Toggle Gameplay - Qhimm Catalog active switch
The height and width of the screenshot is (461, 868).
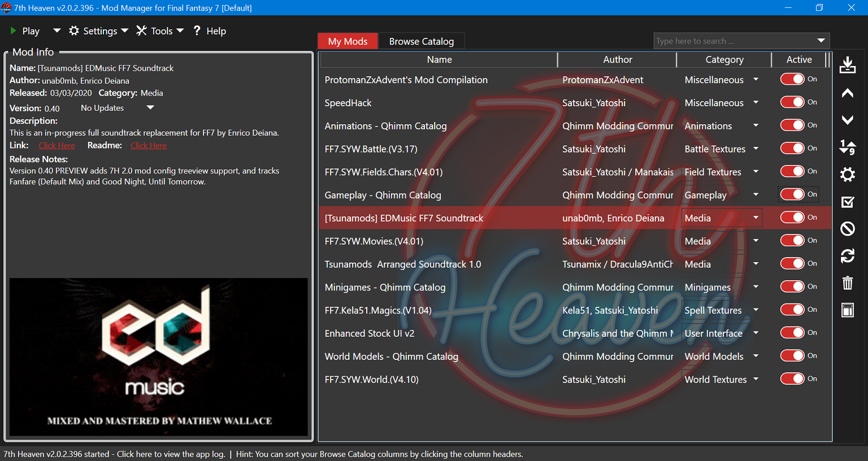(x=792, y=194)
